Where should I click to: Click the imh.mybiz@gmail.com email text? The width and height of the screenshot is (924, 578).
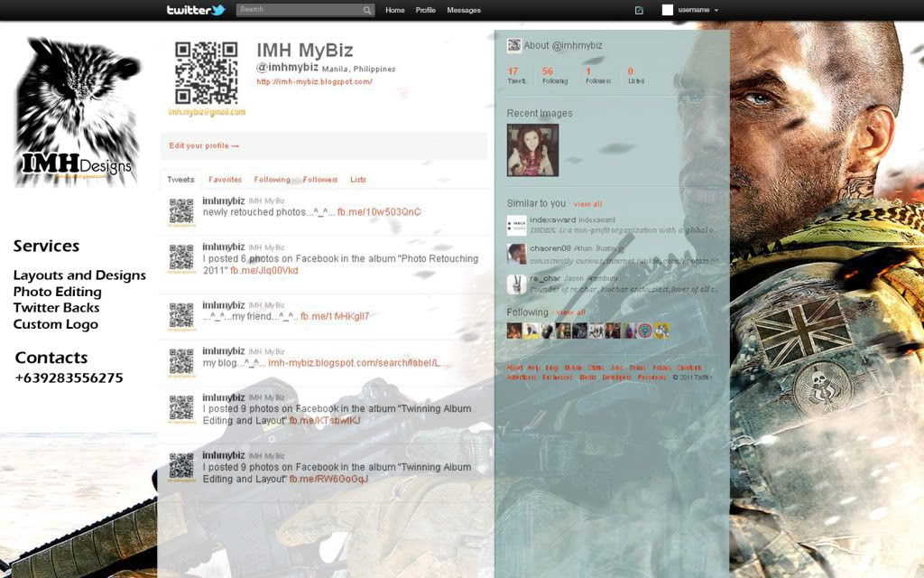point(207,112)
